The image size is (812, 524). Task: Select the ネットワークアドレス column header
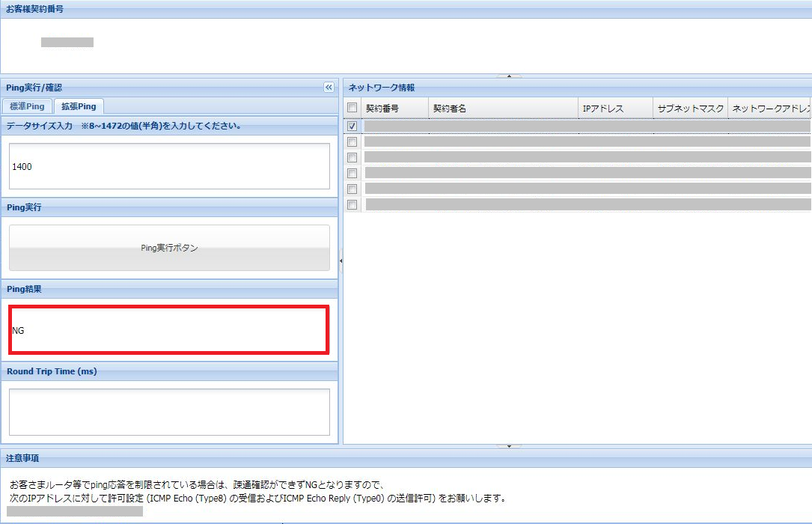[x=771, y=109]
